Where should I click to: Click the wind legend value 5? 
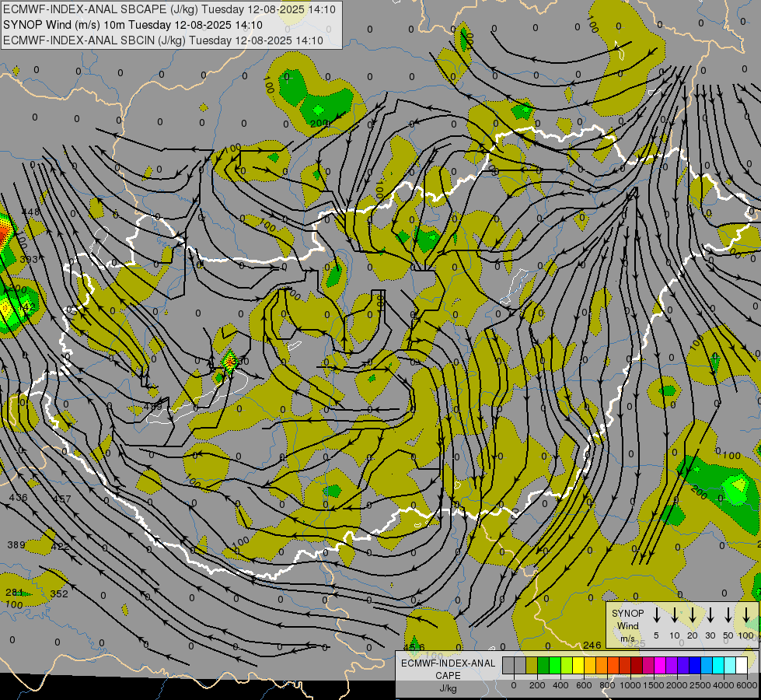pos(656,635)
